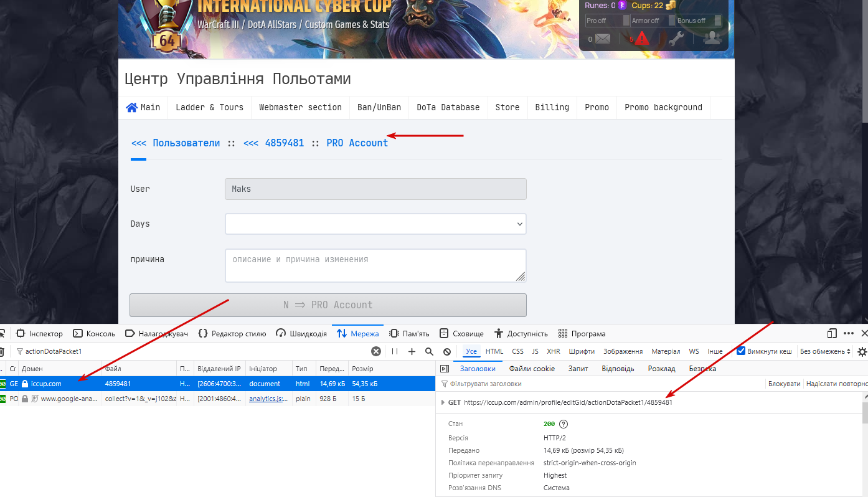The height and width of the screenshot is (497, 868).
Task: Open the mail envelope inbox icon
Action: click(x=603, y=39)
